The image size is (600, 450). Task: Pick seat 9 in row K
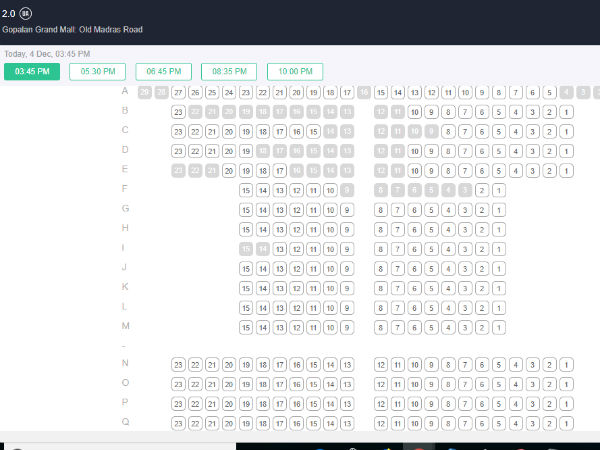click(x=347, y=287)
